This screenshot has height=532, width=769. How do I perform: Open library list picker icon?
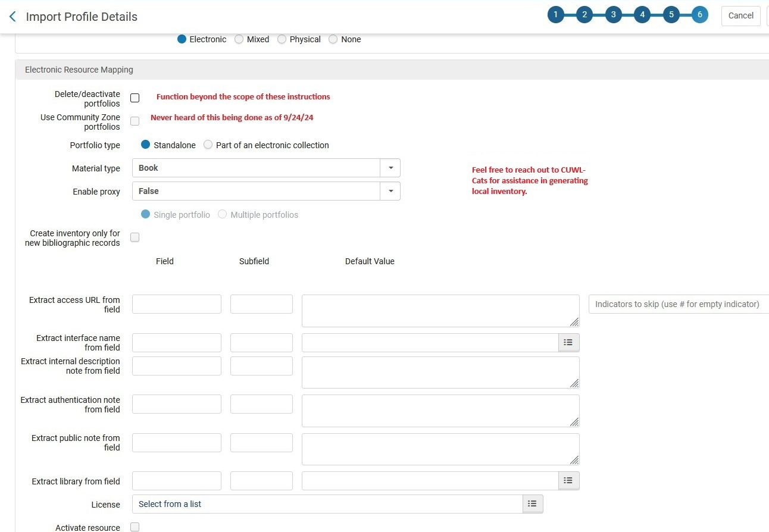(568, 481)
